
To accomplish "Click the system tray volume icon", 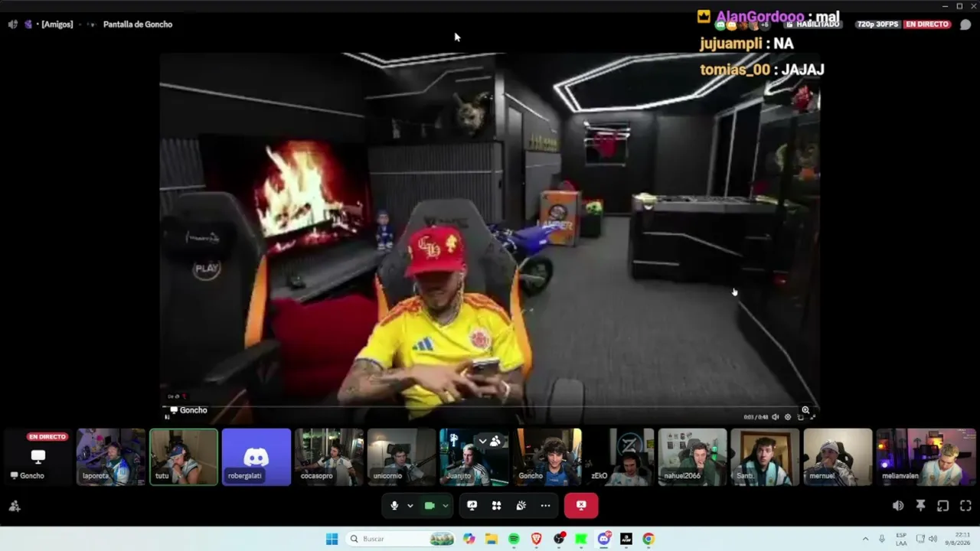I will click(933, 539).
